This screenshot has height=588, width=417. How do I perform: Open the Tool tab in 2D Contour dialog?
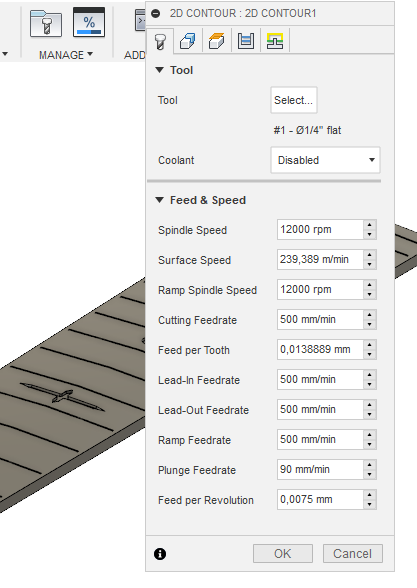[x=160, y=41]
